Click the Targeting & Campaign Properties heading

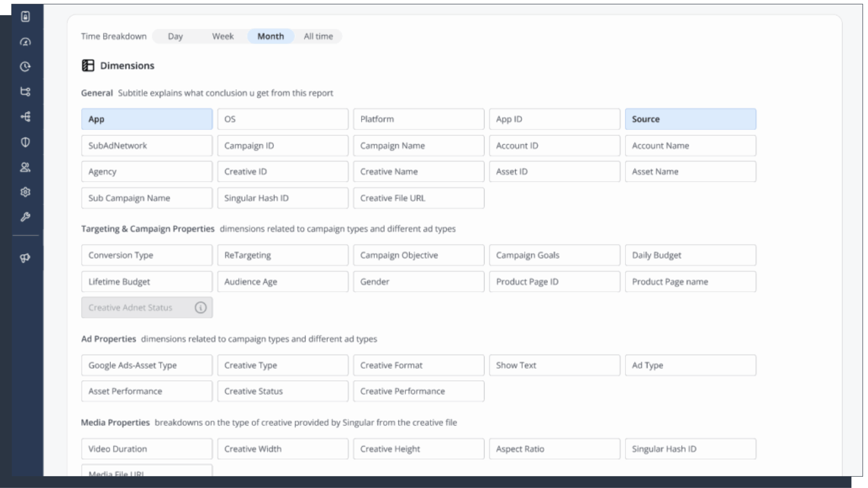click(x=148, y=229)
